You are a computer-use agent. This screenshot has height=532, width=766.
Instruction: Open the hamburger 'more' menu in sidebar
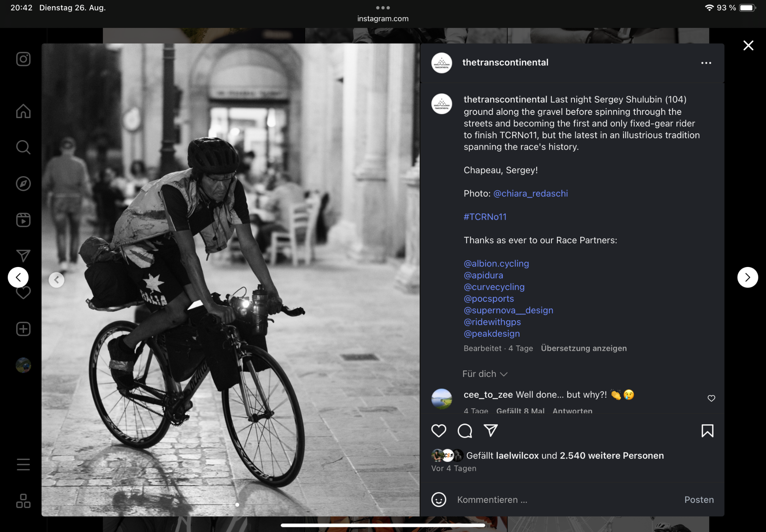coord(23,464)
